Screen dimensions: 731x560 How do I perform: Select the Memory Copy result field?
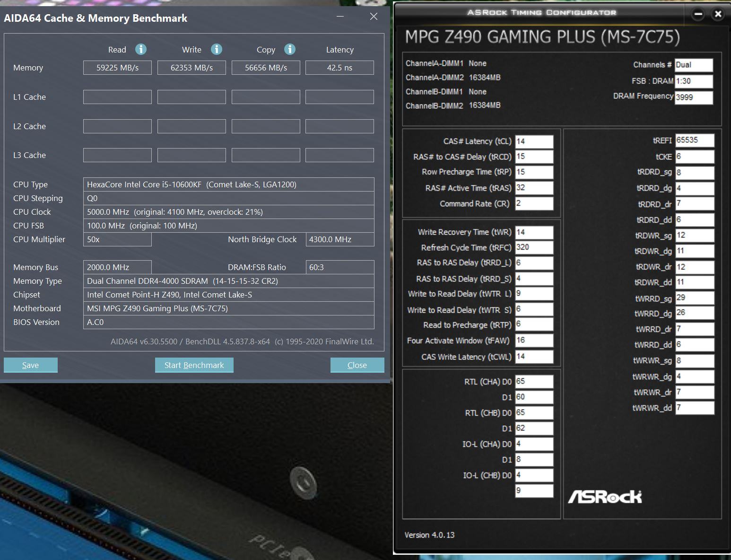tap(266, 68)
